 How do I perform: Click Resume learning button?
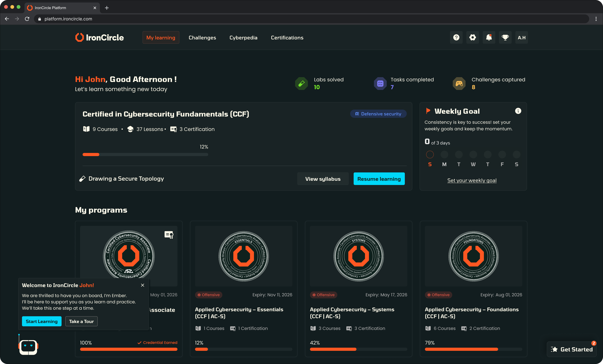coord(379,179)
